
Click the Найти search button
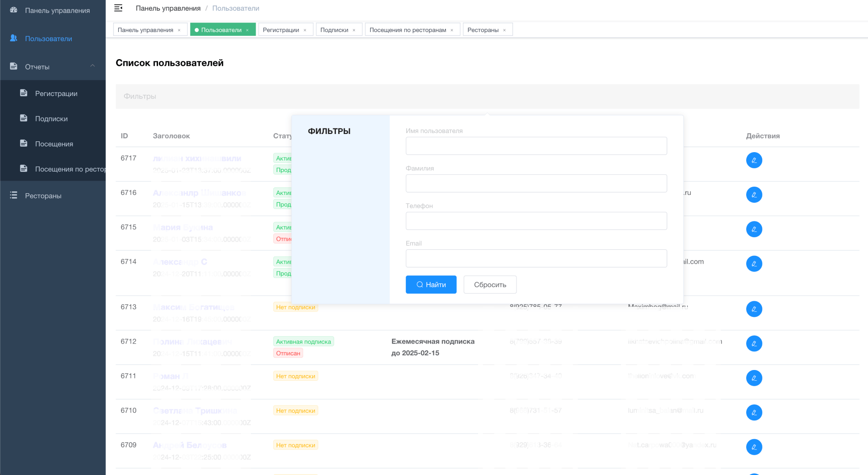tap(431, 285)
